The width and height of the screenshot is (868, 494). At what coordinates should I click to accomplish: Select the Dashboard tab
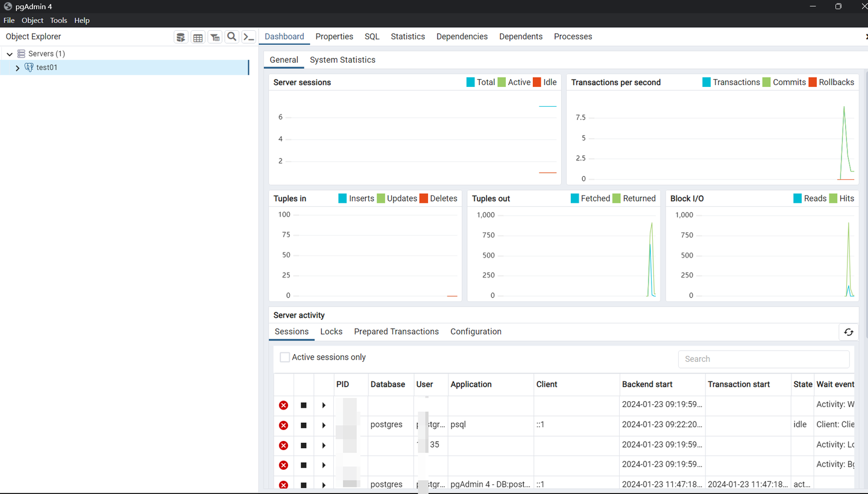point(285,36)
